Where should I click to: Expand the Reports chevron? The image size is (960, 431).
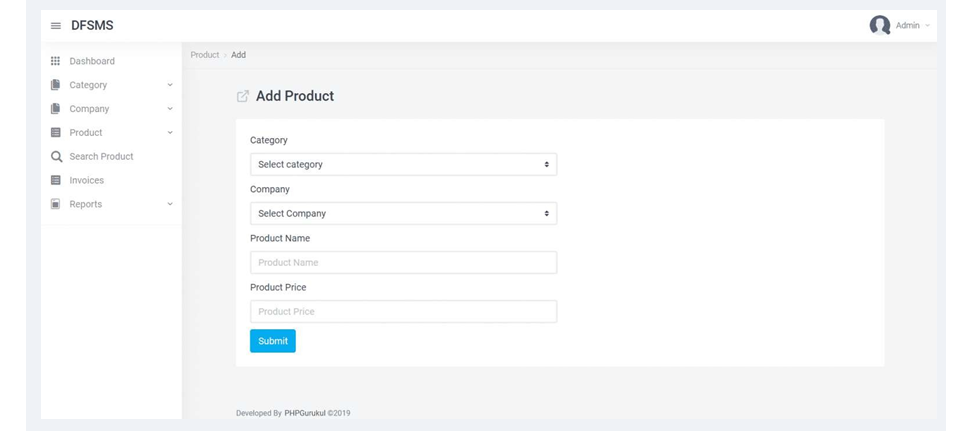[170, 204]
